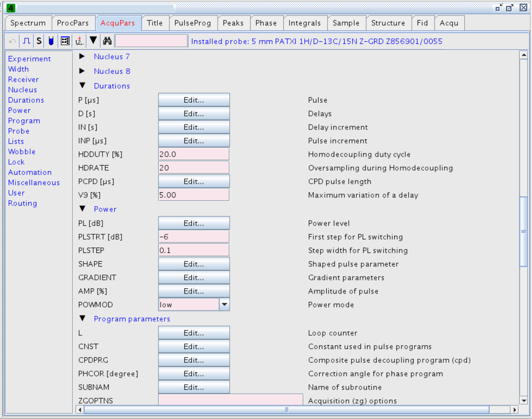Viewport: 532px width, 419px height.
Task: Click the V9 [%] value field
Action: click(x=194, y=195)
